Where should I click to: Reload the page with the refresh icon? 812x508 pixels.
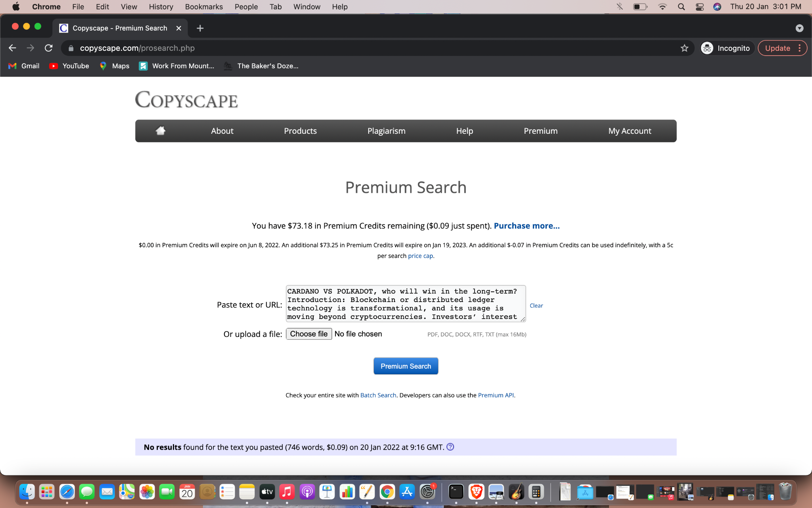point(49,48)
